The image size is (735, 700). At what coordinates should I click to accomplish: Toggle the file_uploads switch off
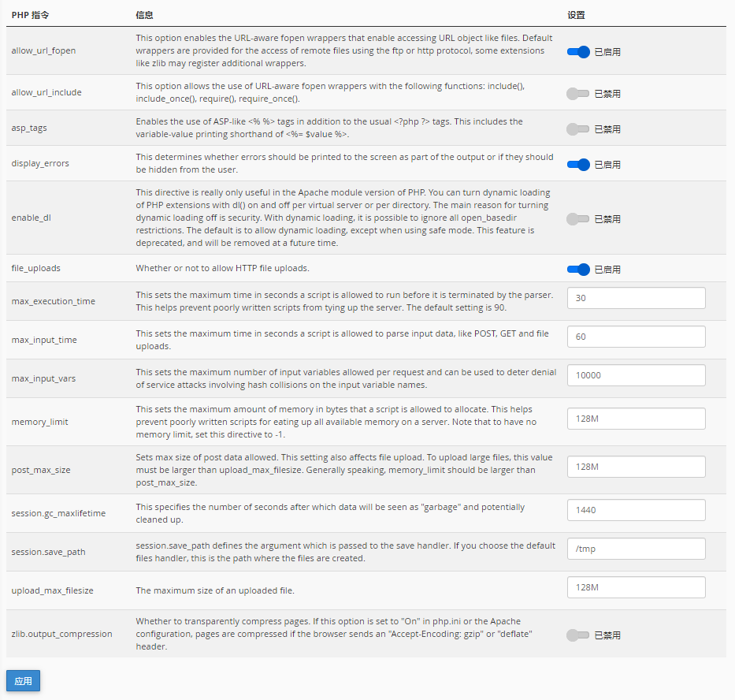578,270
